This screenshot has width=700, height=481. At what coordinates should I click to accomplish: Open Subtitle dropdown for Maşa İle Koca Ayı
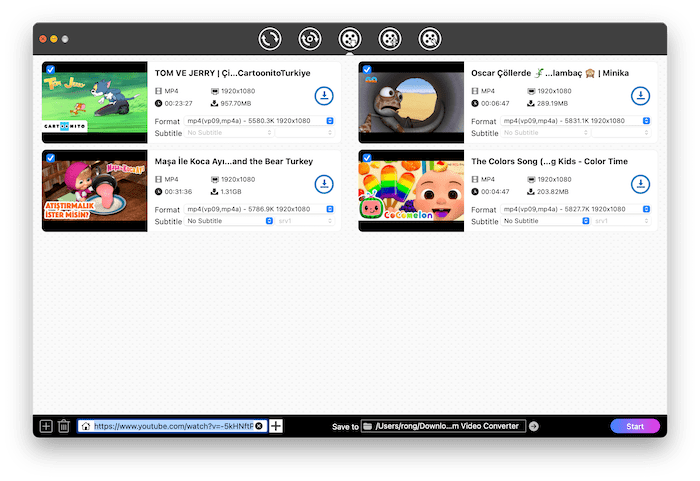(x=229, y=220)
